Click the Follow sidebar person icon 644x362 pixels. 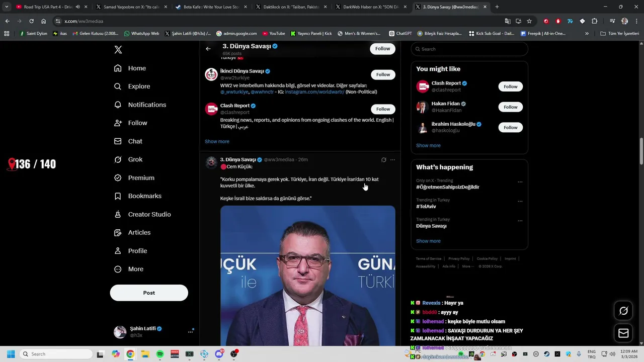click(118, 123)
